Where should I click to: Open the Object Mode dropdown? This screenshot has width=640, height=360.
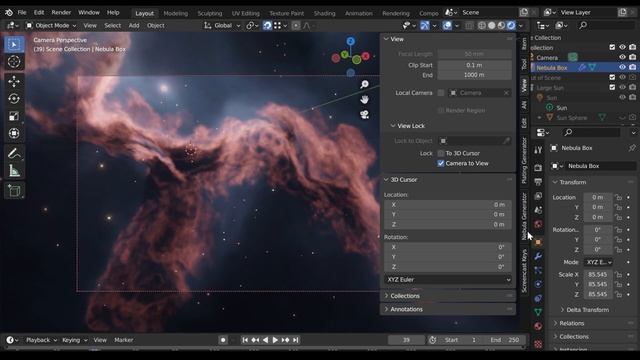coord(51,25)
